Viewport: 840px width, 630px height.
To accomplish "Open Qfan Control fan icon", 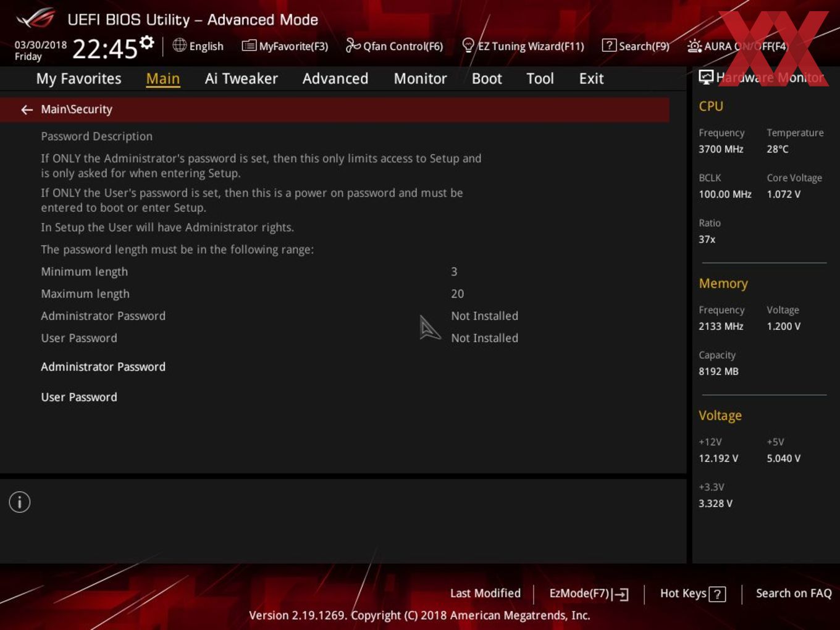I will pyautogui.click(x=353, y=45).
